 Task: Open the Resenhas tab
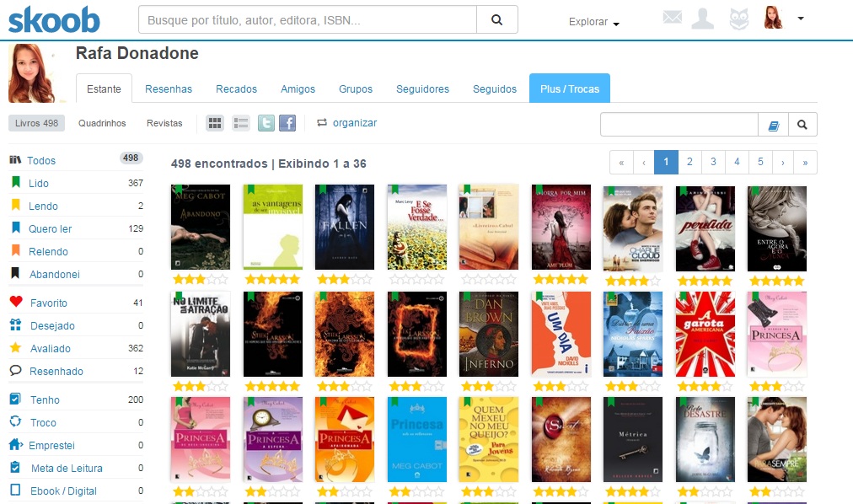click(169, 88)
